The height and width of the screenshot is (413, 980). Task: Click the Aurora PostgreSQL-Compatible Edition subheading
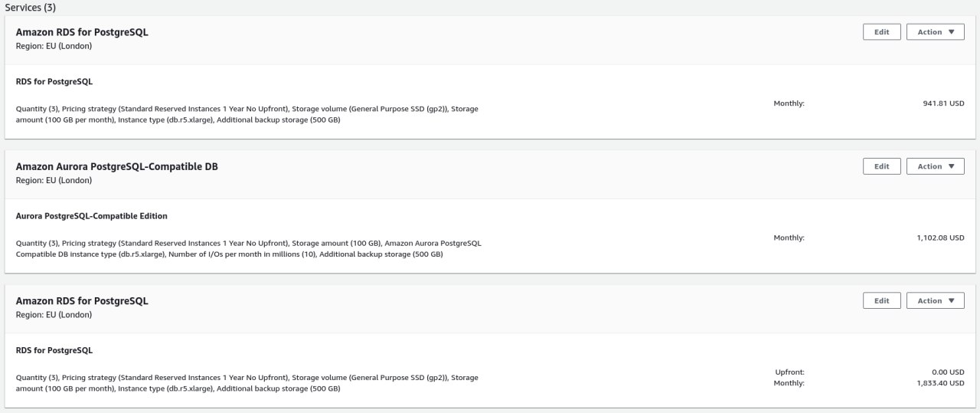click(x=91, y=216)
